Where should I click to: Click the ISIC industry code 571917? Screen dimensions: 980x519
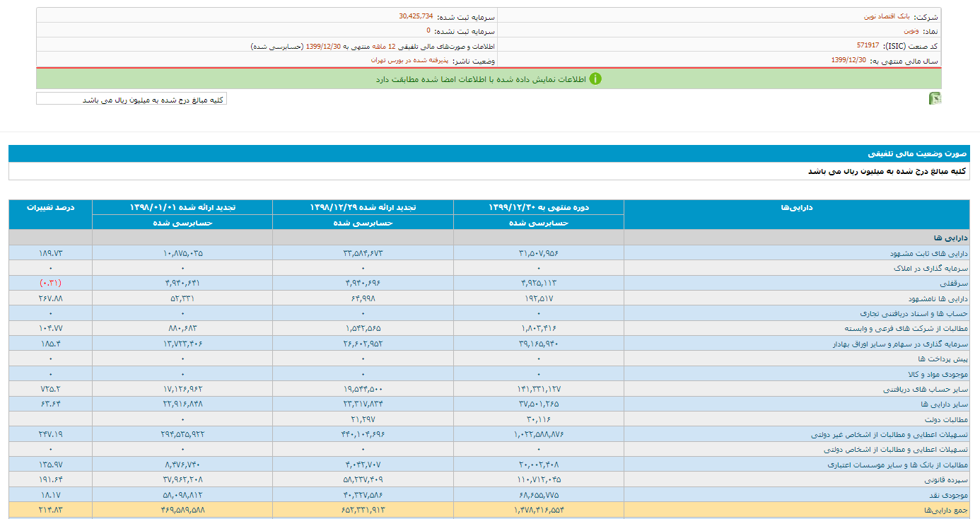[868, 45]
